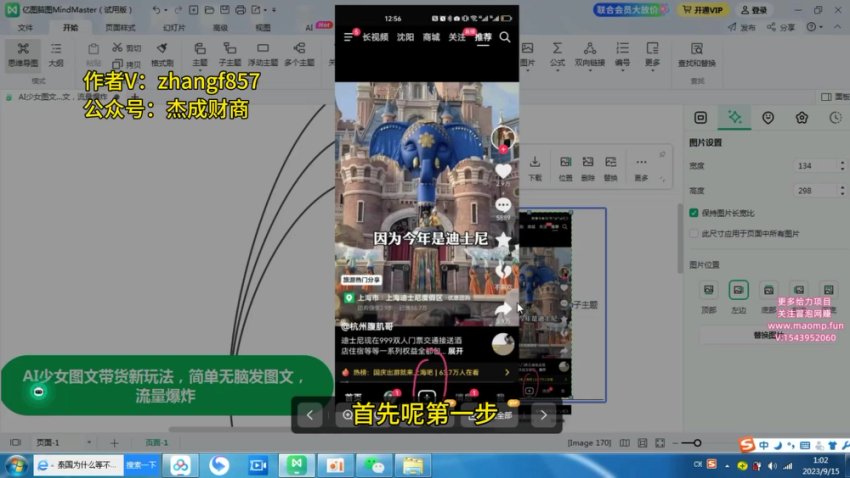Enable apply size to all images checkbox
The width and height of the screenshot is (850, 478).
point(694,233)
